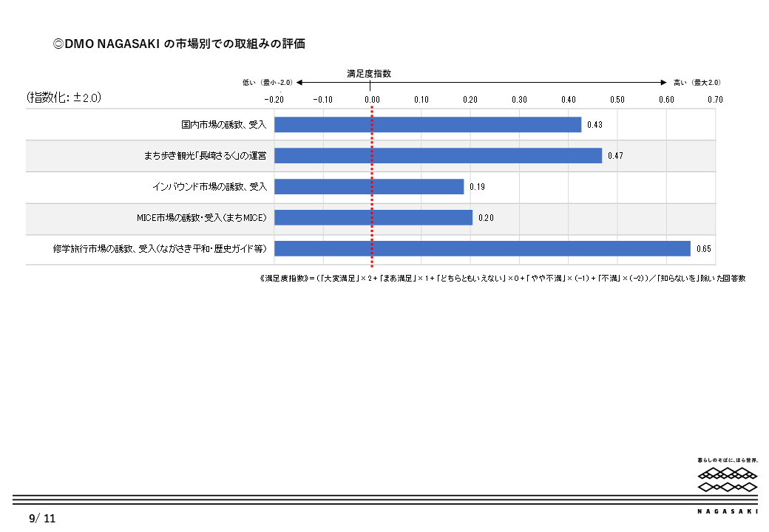The height and width of the screenshot is (532, 769).
Task: Click the 0.40 axis tick label
Action: click(x=569, y=100)
